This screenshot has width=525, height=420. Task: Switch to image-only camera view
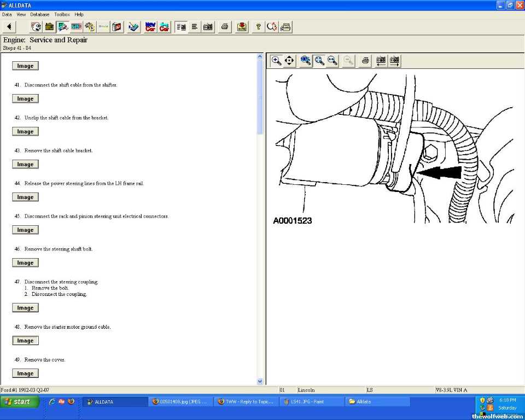pos(208,27)
